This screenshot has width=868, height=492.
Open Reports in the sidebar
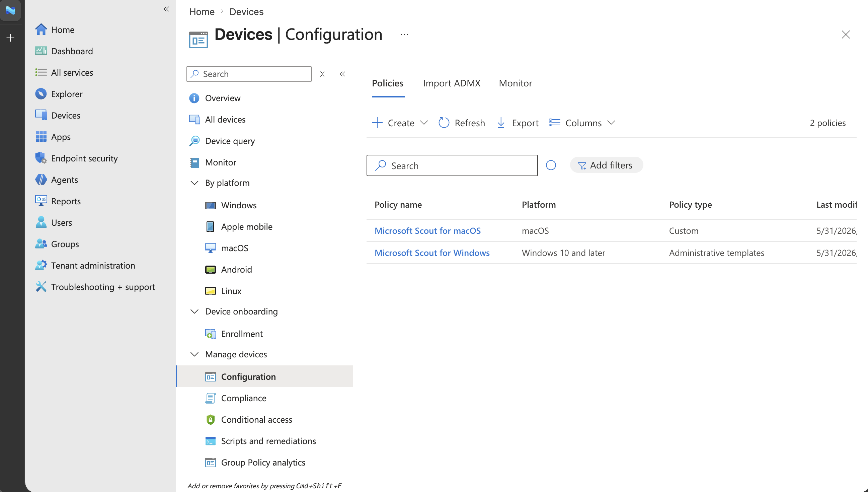click(x=58, y=201)
